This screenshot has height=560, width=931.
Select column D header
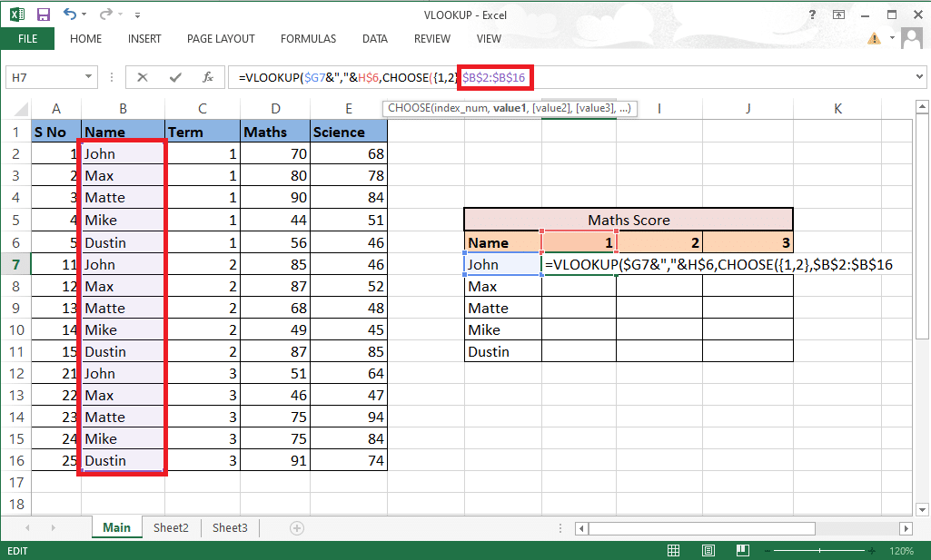click(275, 109)
